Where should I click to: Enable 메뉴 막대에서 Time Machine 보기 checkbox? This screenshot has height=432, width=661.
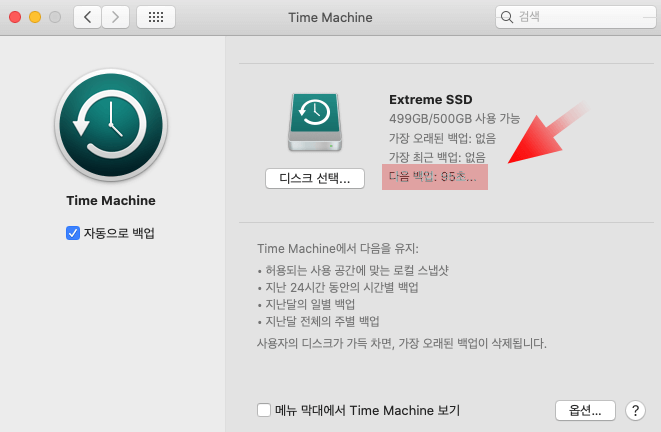[x=264, y=410]
